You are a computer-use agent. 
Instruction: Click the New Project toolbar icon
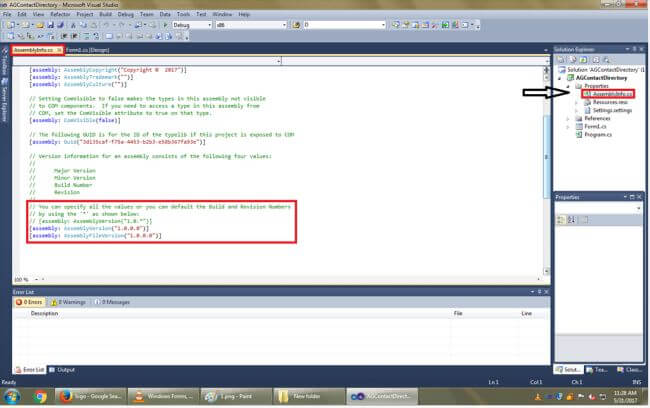pos(11,25)
